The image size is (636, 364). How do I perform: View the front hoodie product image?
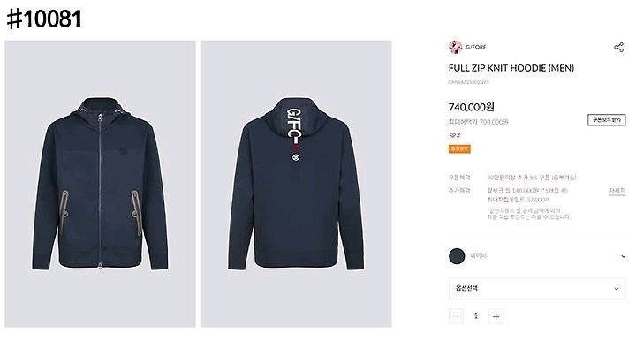[x=100, y=184]
